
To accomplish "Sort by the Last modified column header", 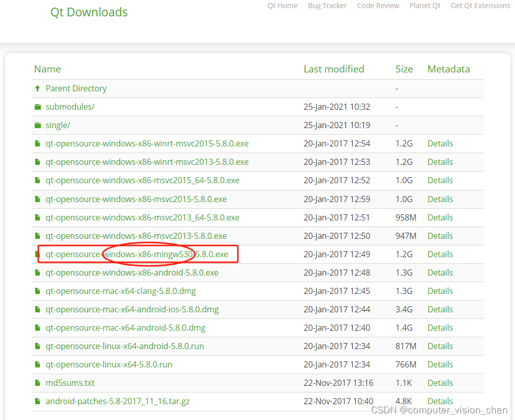I will 334,68.
